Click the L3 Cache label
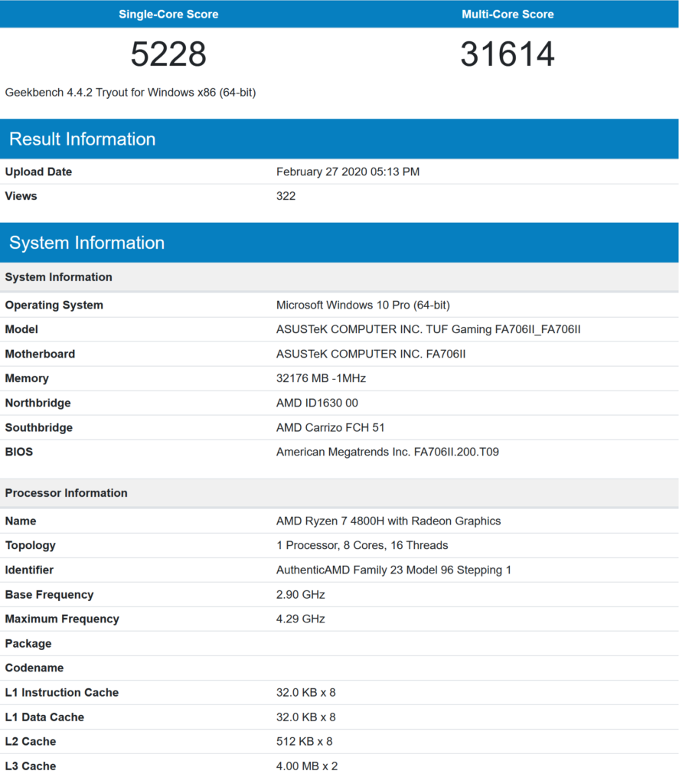 tap(31, 766)
